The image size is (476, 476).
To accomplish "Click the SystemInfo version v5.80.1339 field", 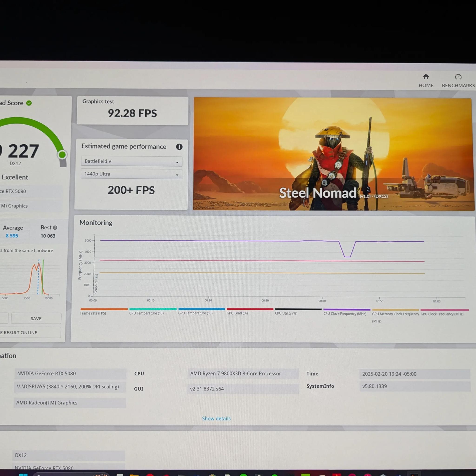I will 415,386.
